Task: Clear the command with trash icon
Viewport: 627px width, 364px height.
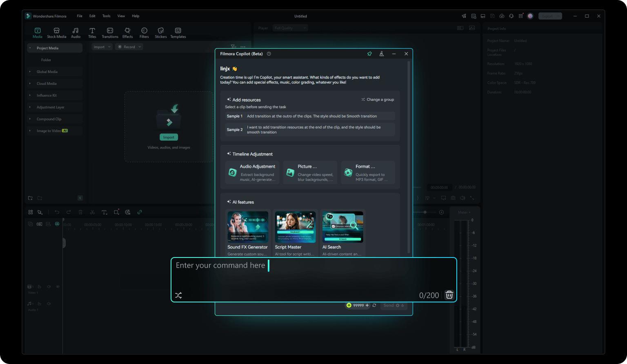Action: (449, 295)
